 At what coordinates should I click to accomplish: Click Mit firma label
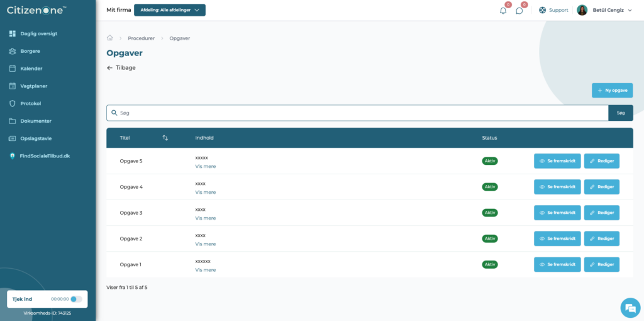click(x=118, y=10)
